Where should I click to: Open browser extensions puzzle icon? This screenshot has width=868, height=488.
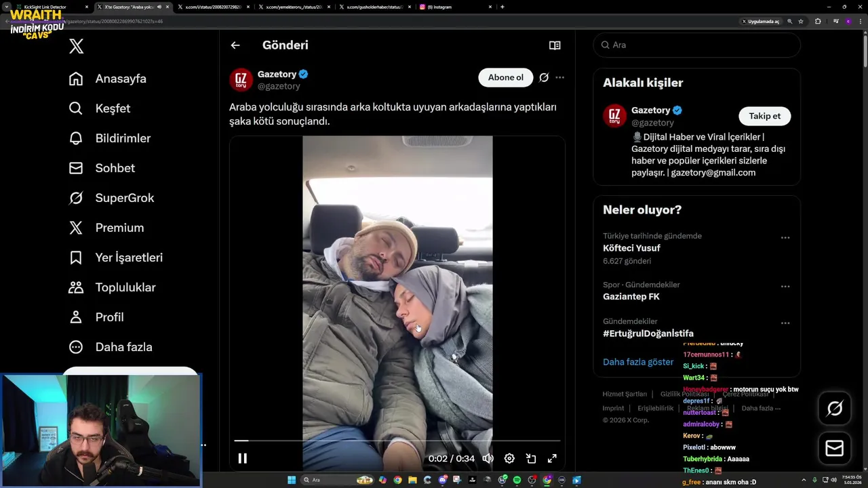[x=818, y=22]
